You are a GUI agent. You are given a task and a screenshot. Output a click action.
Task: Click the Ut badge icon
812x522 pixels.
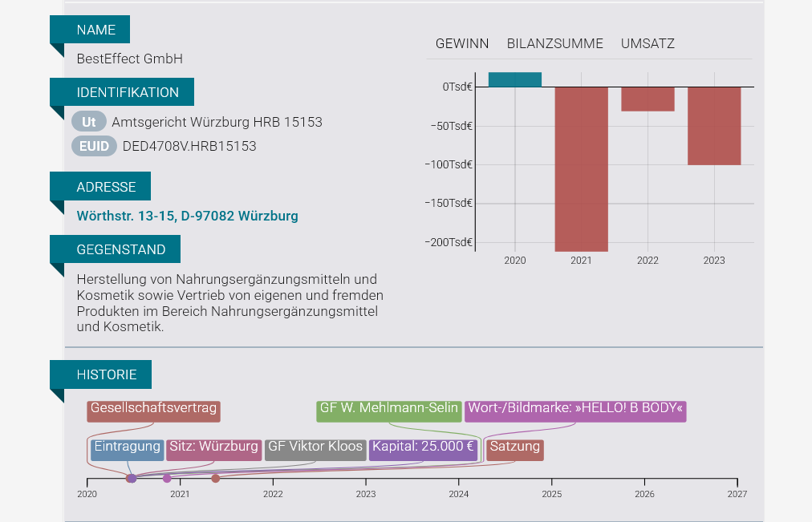(x=89, y=122)
